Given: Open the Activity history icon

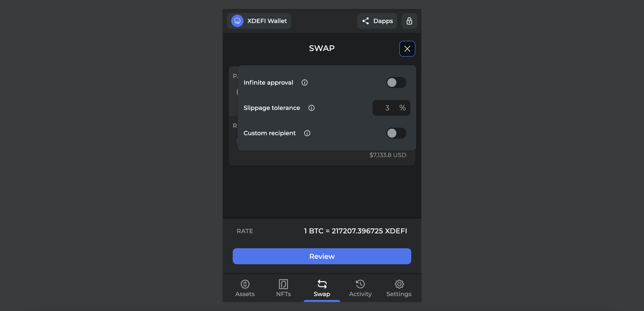Looking at the screenshot, I should 360,284.
